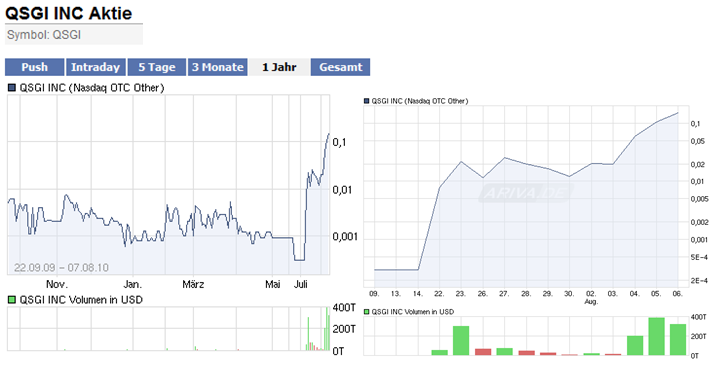
Task: Open the Gesamt chart tab
Action: click(340, 67)
